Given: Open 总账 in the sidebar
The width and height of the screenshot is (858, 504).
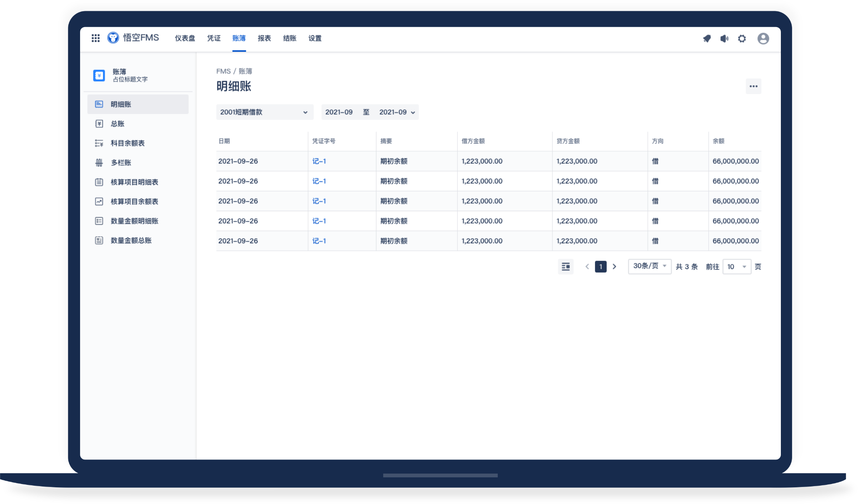Looking at the screenshot, I should coord(118,124).
